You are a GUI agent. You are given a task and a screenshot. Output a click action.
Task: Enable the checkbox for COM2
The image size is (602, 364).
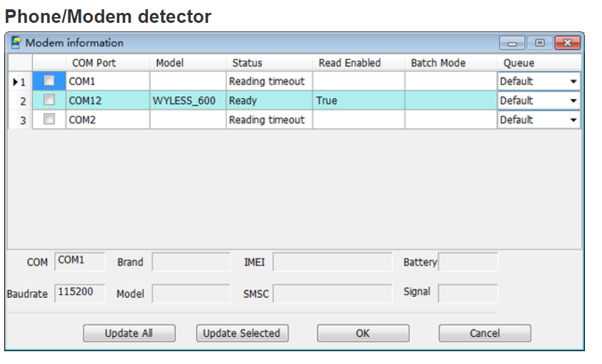point(49,120)
